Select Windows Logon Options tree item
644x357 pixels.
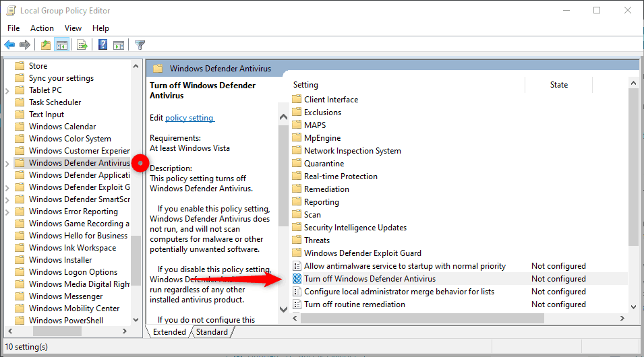[73, 272]
